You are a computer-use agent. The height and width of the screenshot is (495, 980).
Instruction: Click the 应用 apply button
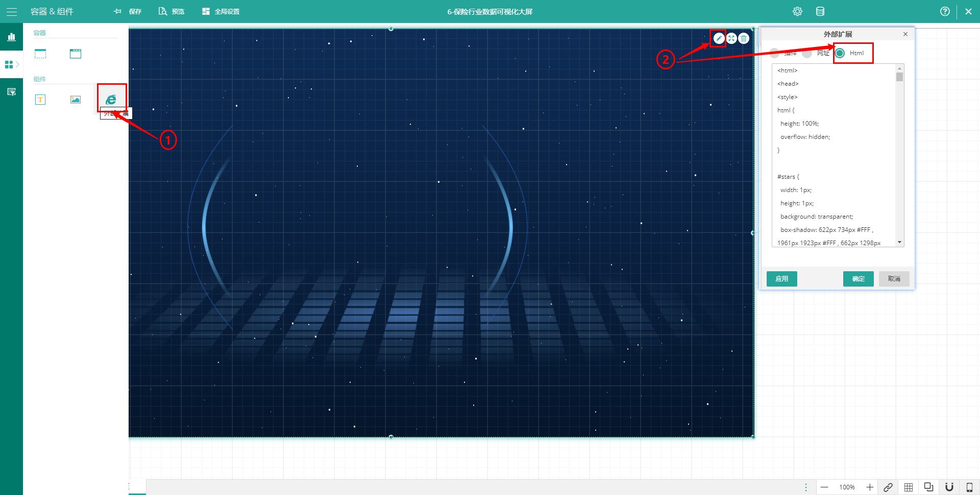click(781, 279)
